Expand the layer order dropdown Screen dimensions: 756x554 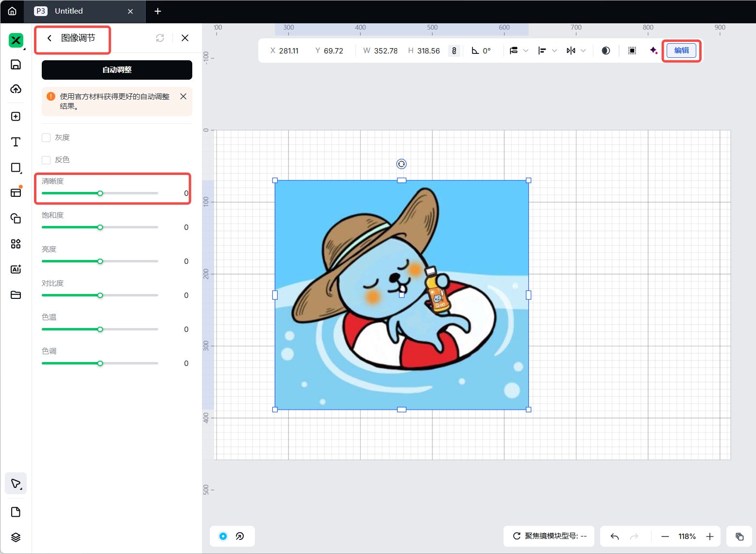525,51
